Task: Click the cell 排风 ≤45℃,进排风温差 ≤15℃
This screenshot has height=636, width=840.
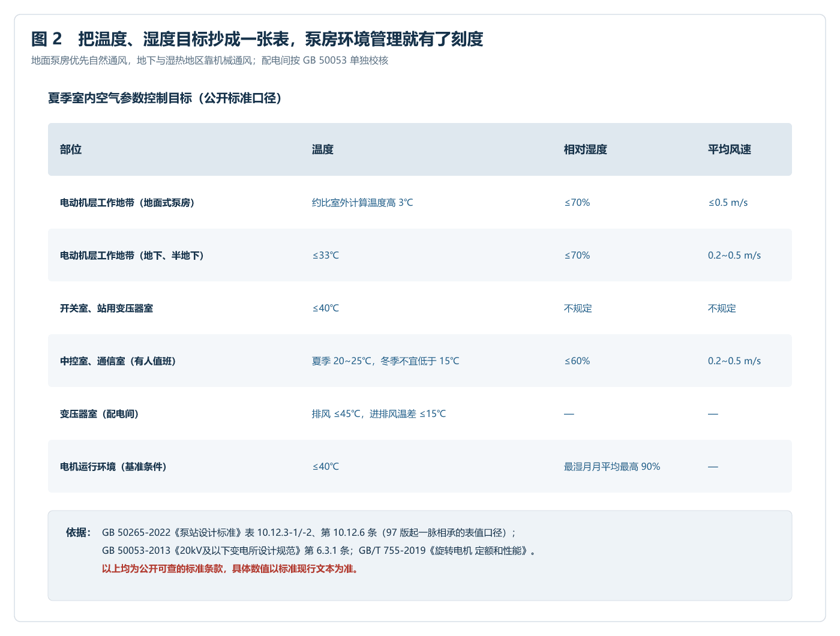Action: pyautogui.click(x=379, y=414)
